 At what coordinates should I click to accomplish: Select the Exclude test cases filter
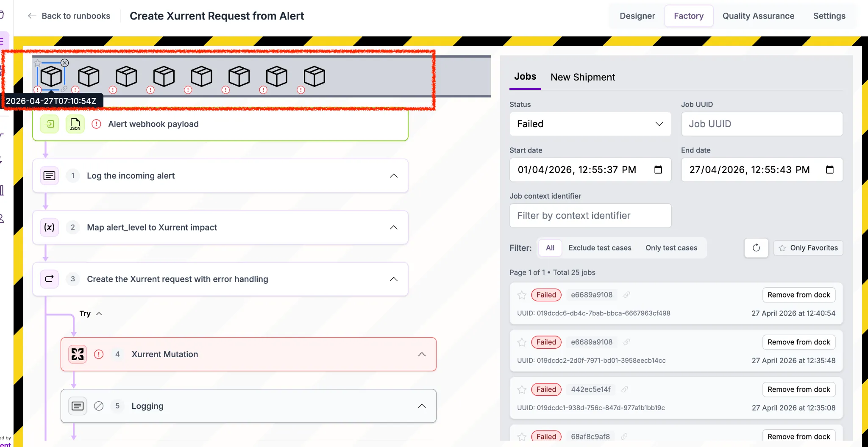point(600,248)
